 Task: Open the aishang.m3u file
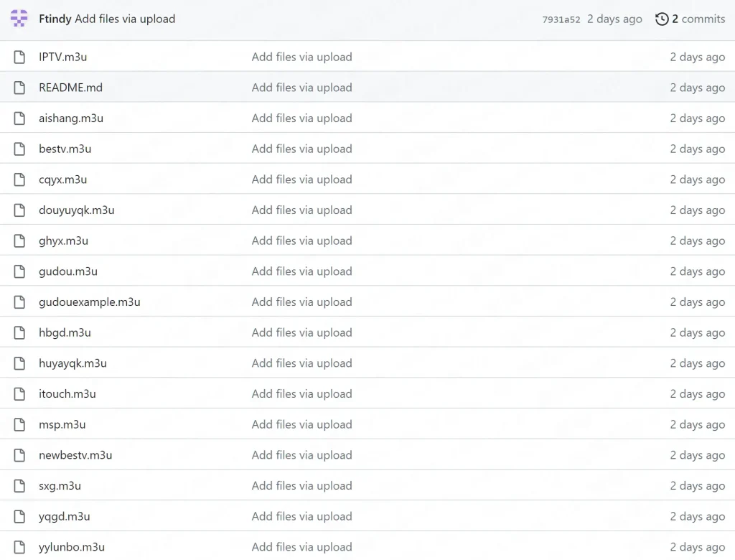click(71, 118)
